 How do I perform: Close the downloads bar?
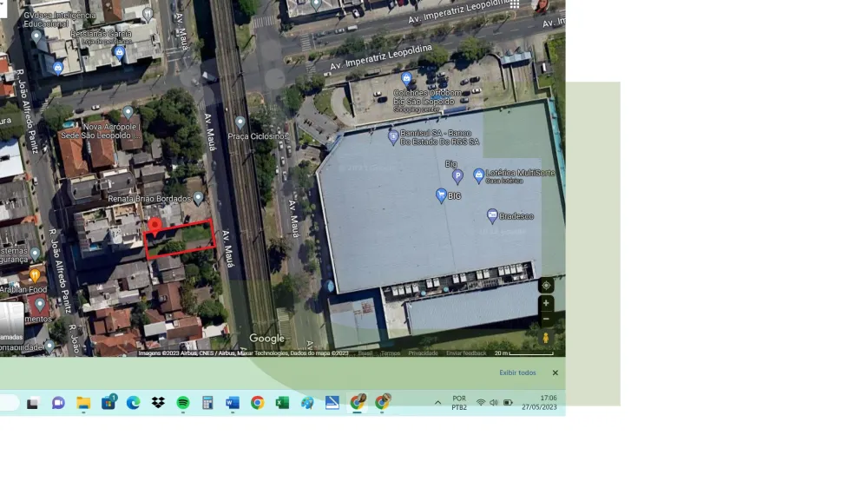[556, 373]
